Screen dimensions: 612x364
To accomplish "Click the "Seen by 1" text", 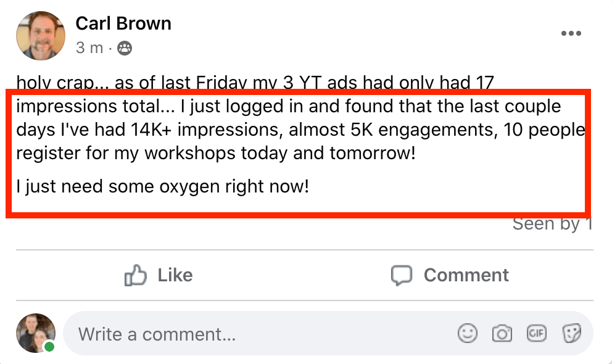I will coord(552,225).
